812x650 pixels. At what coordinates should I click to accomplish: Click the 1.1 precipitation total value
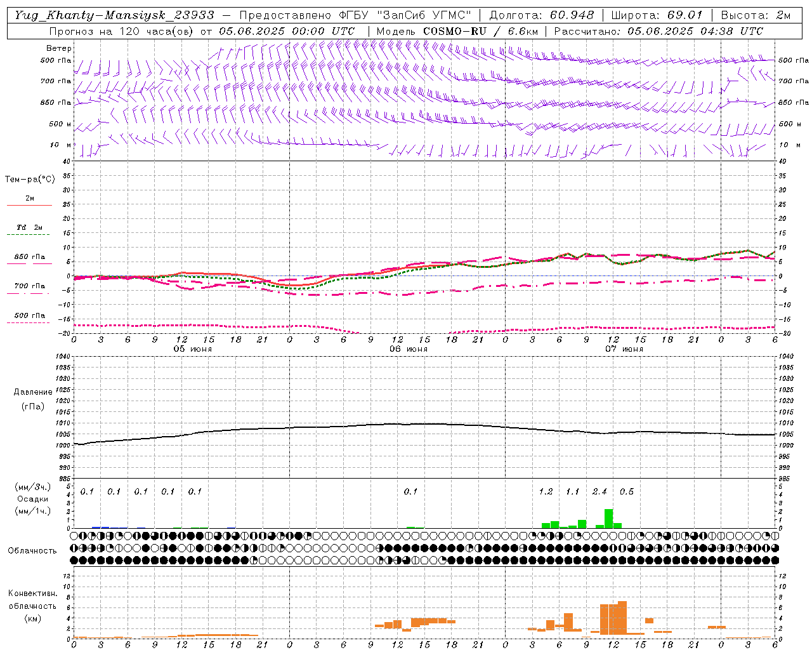click(x=572, y=491)
